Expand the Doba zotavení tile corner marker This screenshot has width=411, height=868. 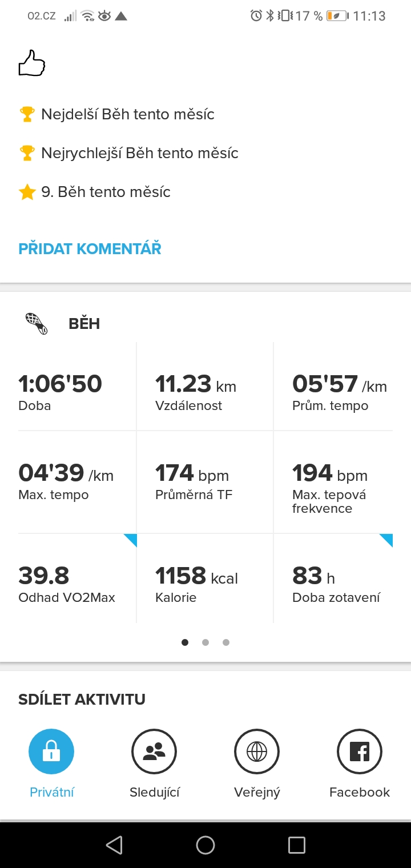point(386,540)
